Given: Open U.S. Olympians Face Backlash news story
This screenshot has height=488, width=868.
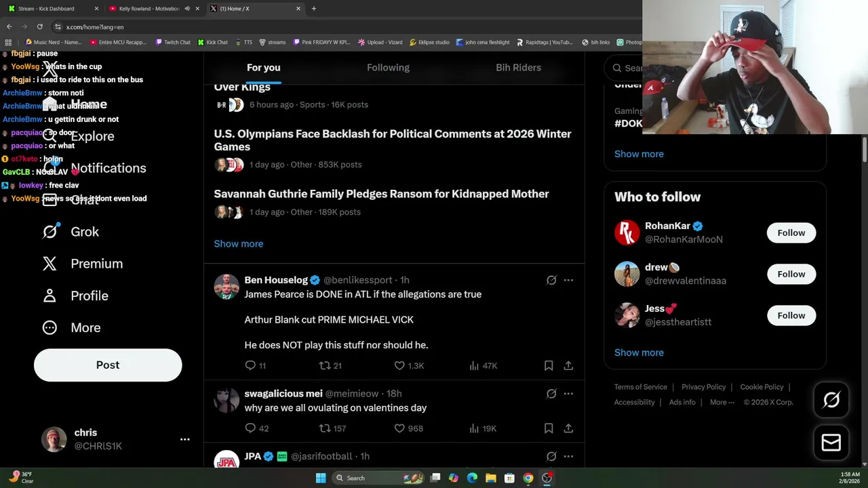Looking at the screenshot, I should [393, 140].
